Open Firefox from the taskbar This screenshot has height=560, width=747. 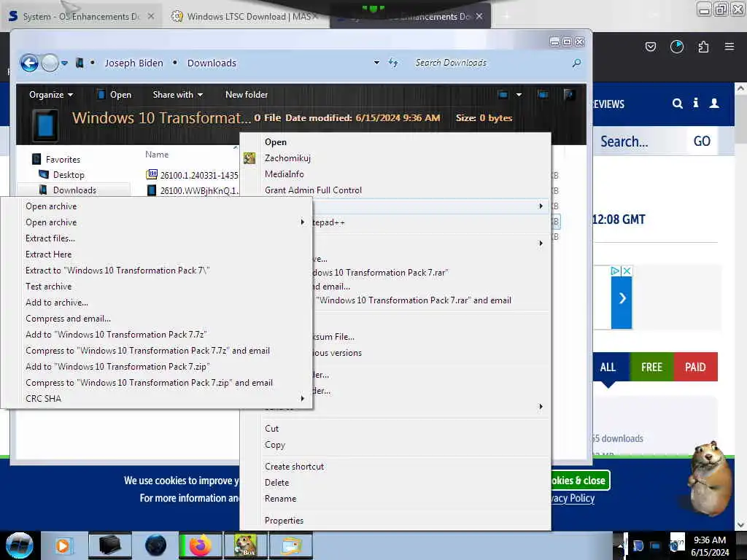click(200, 545)
